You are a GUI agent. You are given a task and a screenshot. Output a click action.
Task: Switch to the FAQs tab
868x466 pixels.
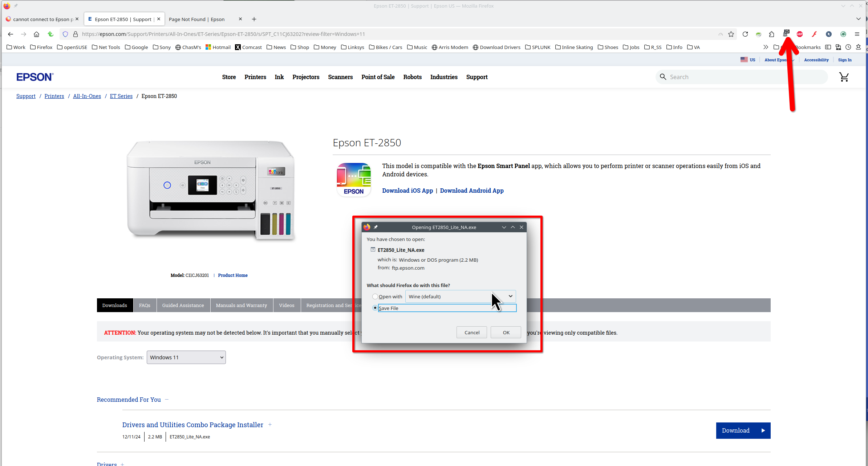pos(145,305)
